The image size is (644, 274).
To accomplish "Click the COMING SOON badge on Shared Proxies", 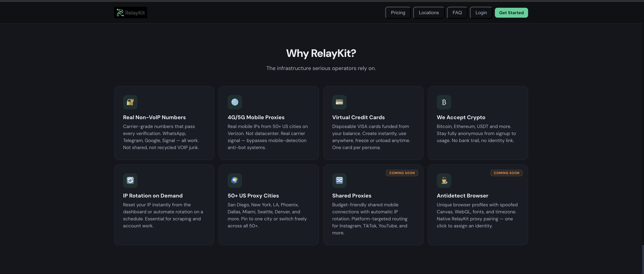I will coord(402,173).
